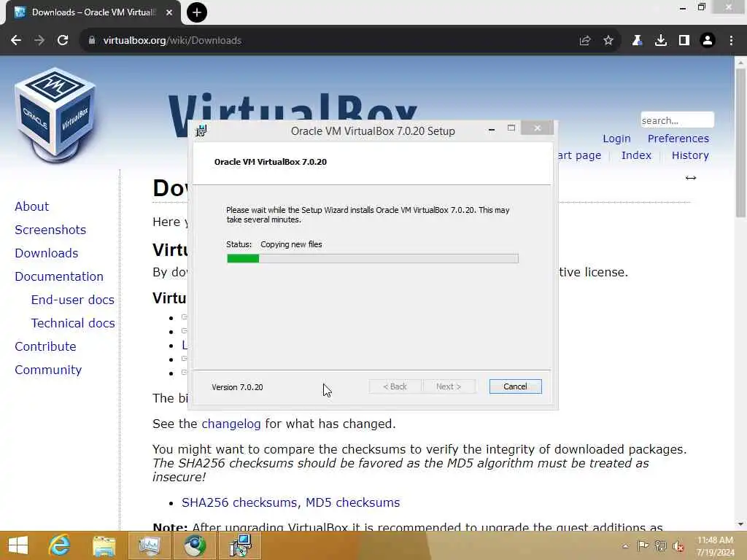Open the Chrome profile avatar
The image size is (747, 560).
(x=708, y=41)
